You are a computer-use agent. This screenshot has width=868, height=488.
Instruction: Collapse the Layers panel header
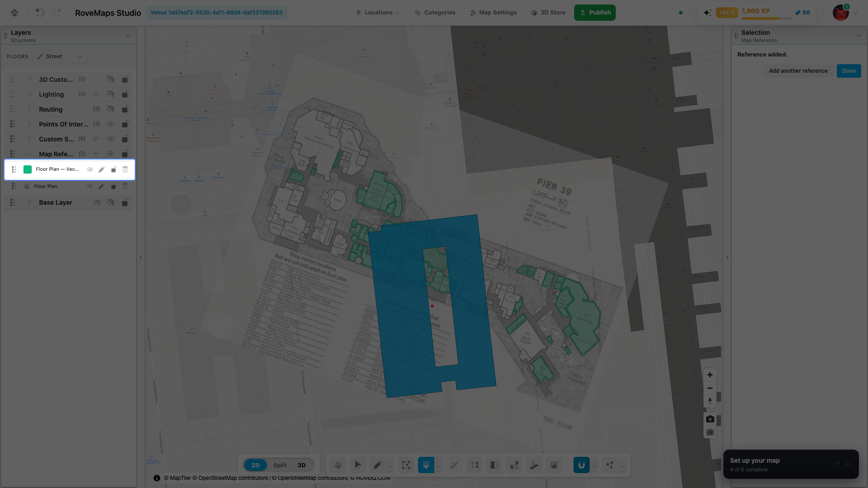point(128,36)
